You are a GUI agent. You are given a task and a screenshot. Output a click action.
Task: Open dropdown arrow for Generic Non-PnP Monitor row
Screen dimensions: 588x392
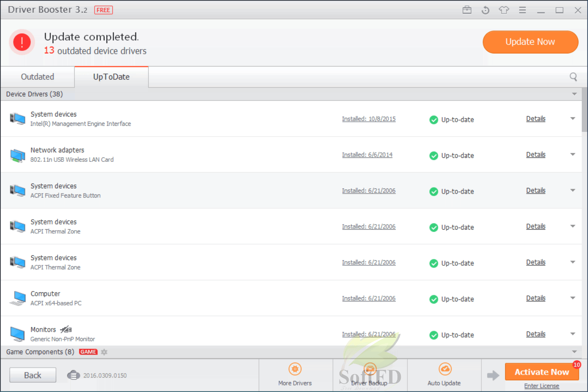[573, 334]
